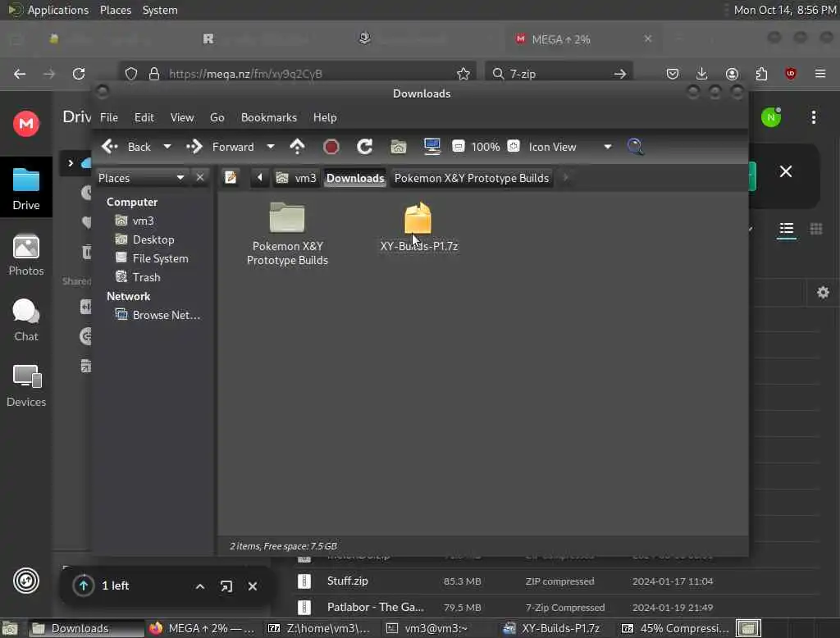Open Places sidebar selector dropdown
The height and width of the screenshot is (638, 840).
point(142,178)
